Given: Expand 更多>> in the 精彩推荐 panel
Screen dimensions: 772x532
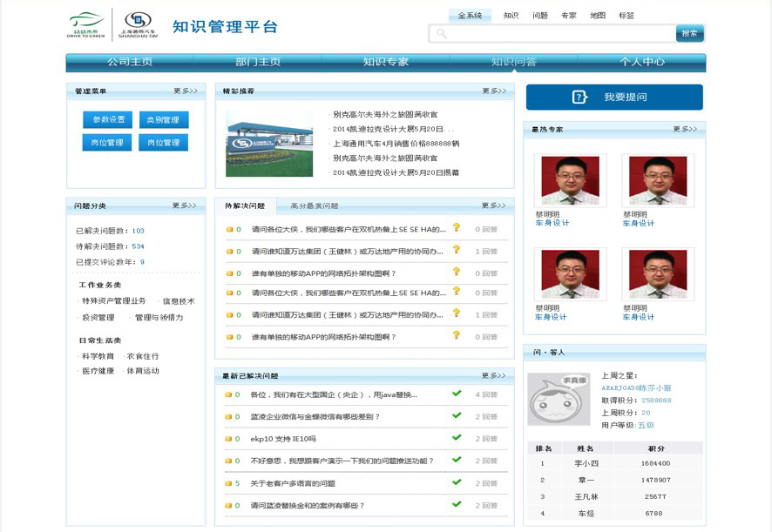Looking at the screenshot, I should pyautogui.click(x=493, y=91).
